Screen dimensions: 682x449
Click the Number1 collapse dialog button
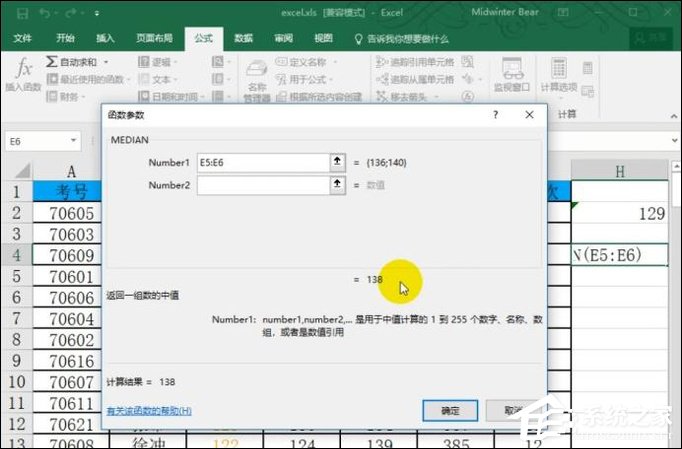click(x=338, y=162)
